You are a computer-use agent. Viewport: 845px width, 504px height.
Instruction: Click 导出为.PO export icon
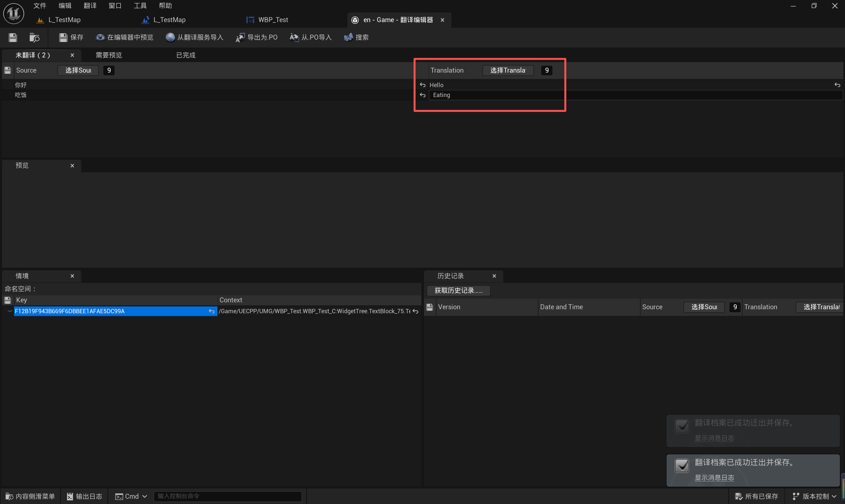tap(240, 37)
